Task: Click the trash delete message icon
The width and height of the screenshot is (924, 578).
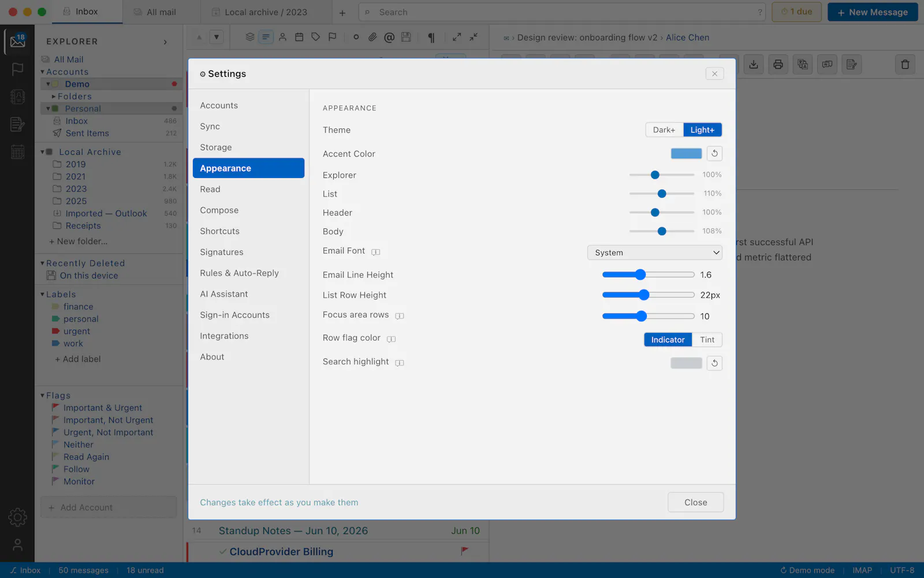Action: [x=905, y=64]
